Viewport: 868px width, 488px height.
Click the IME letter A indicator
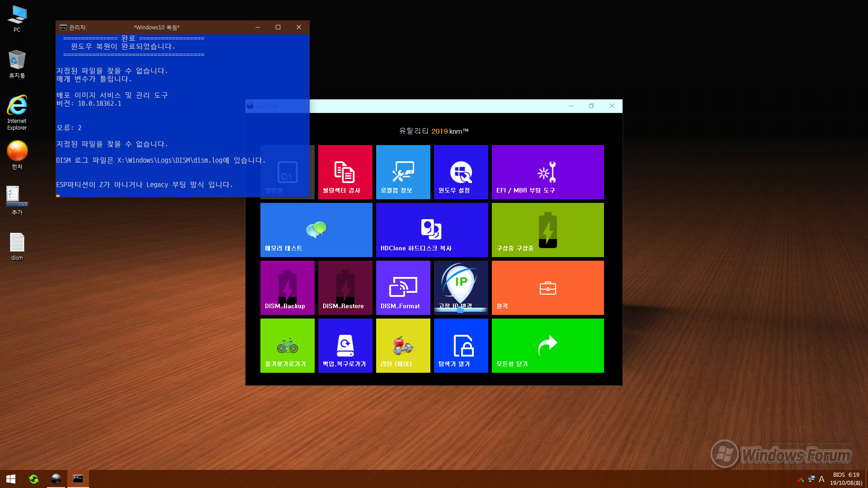click(821, 479)
